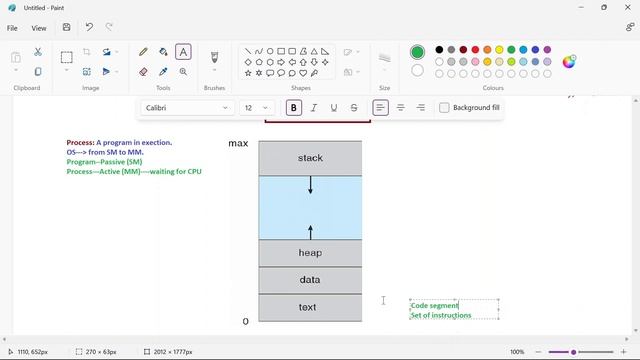Click the vertical scrollbar down arrow
The image size is (640, 360).
pyautogui.click(x=636, y=331)
